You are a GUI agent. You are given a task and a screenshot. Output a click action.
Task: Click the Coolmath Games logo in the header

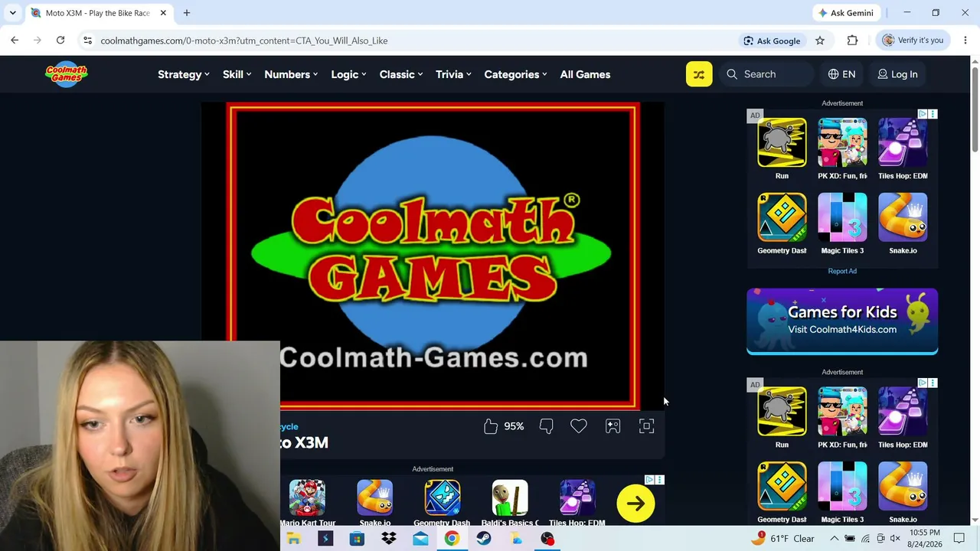tap(67, 74)
